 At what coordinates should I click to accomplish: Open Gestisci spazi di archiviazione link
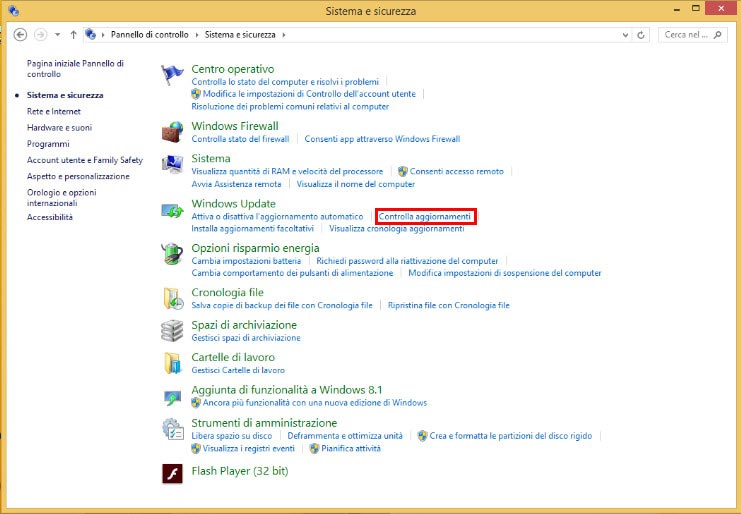tap(246, 338)
